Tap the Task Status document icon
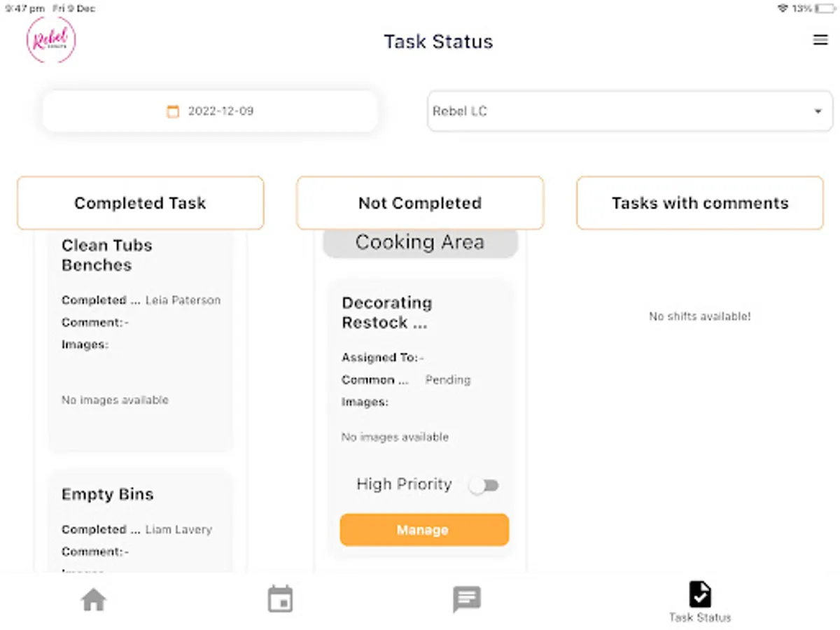 pos(699,594)
